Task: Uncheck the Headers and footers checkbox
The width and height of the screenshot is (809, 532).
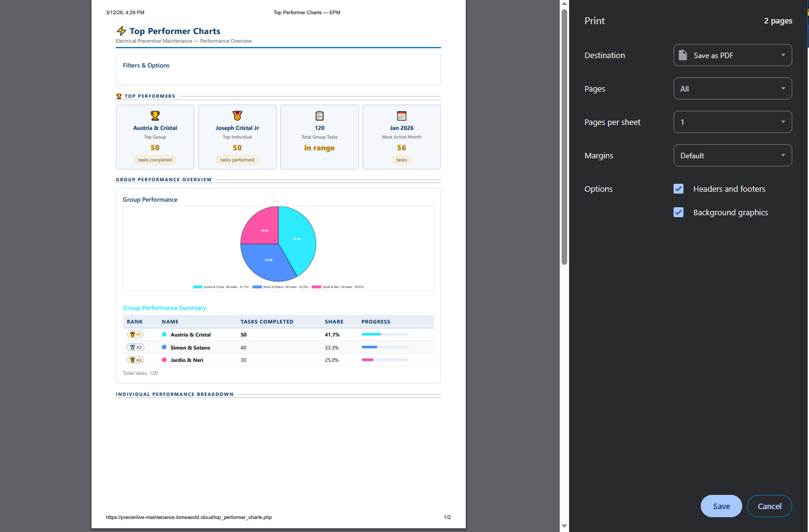Action: coord(678,189)
